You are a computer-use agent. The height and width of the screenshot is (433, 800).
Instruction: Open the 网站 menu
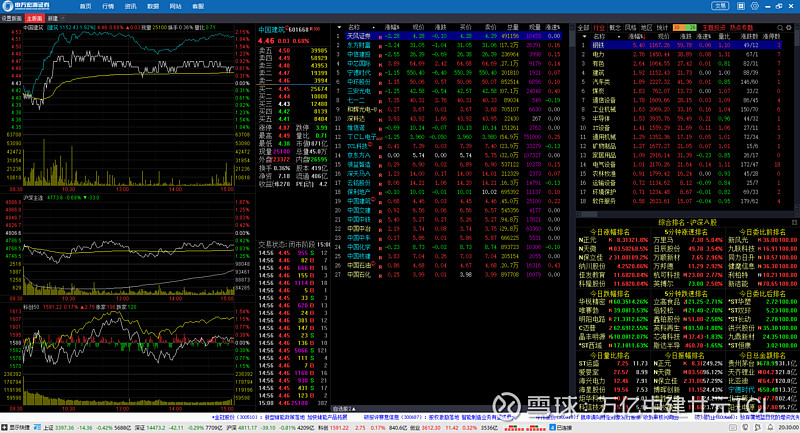pyautogui.click(x=176, y=6)
